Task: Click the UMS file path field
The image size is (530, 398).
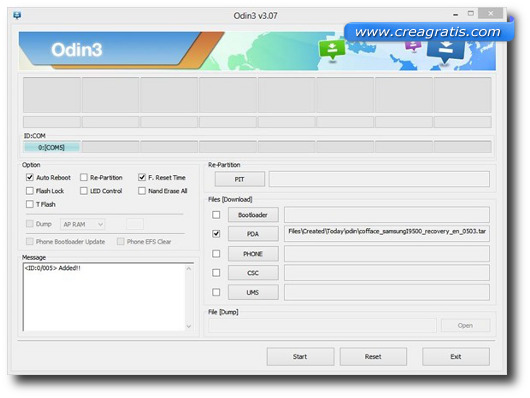Action: (387, 292)
